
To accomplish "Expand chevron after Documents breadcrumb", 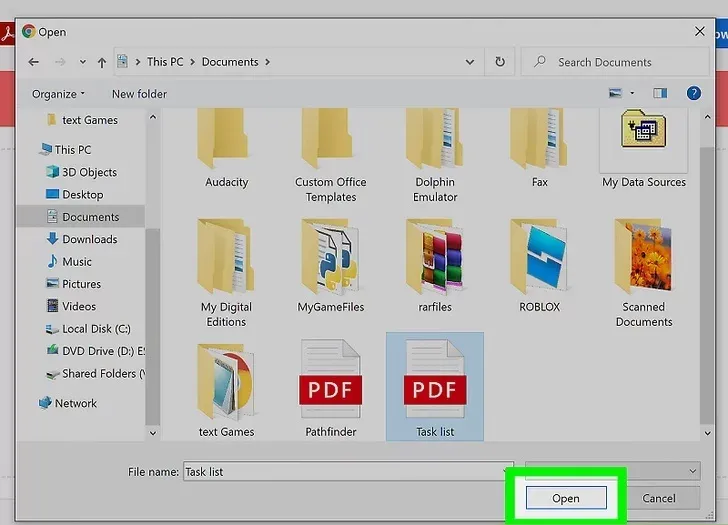I will point(267,62).
